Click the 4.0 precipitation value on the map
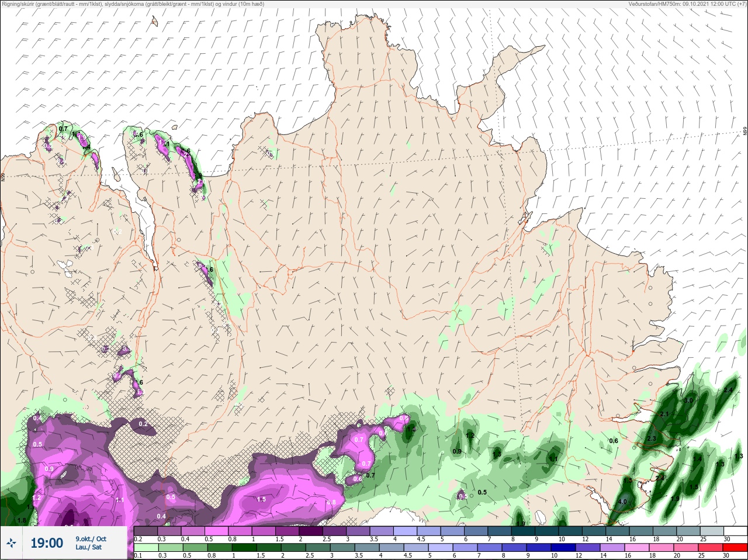 (622, 502)
